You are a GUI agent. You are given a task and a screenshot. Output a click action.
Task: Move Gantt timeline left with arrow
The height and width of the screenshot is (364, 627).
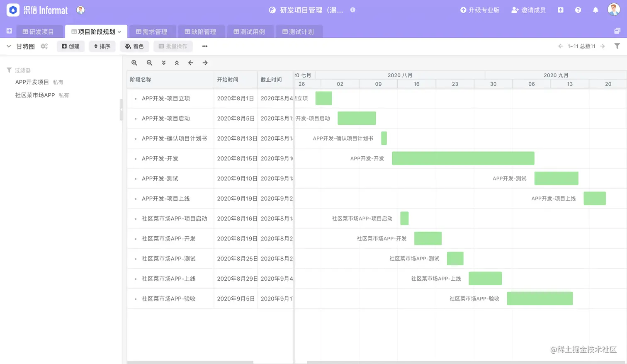pos(191,63)
